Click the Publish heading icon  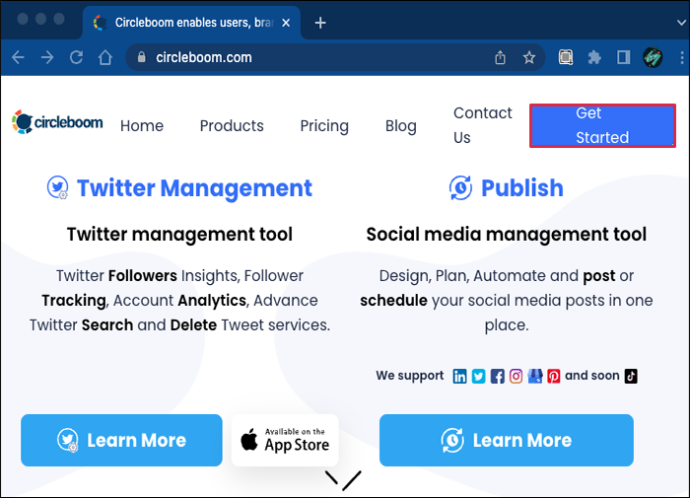point(461,187)
